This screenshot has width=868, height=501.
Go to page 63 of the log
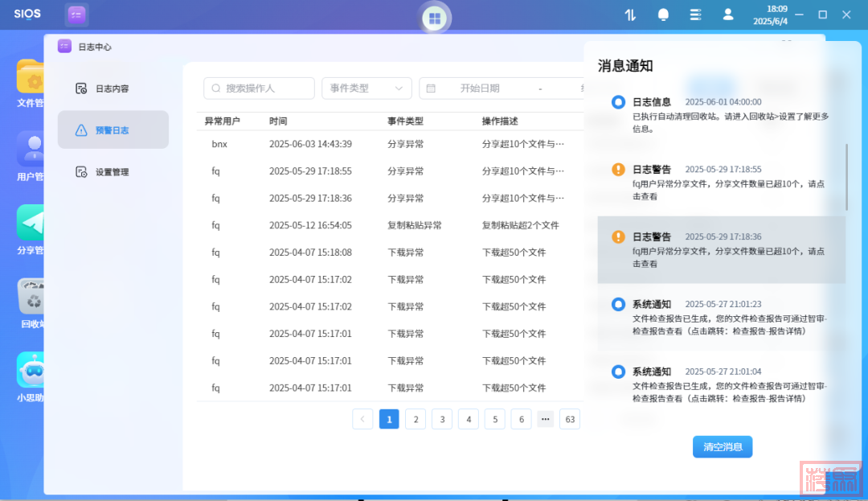click(571, 419)
